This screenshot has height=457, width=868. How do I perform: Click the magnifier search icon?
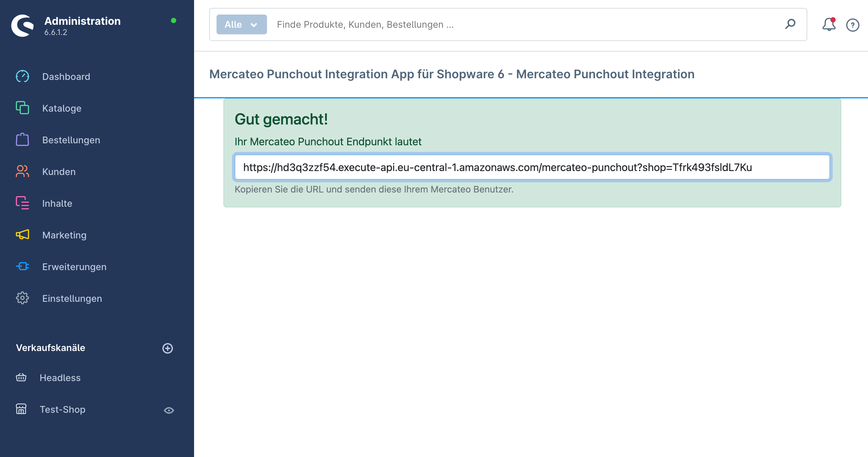coord(790,24)
